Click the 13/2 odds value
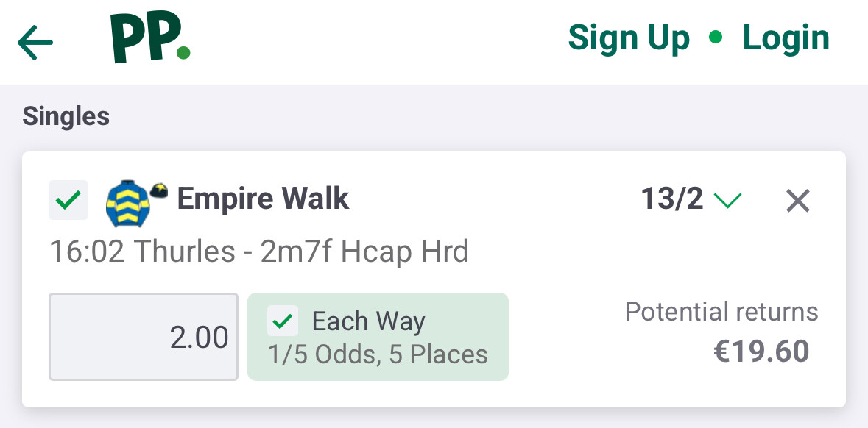 click(x=671, y=199)
